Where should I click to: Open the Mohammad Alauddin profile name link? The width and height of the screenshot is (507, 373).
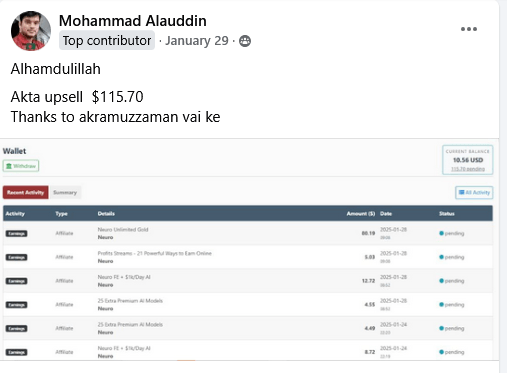pyautogui.click(x=133, y=21)
